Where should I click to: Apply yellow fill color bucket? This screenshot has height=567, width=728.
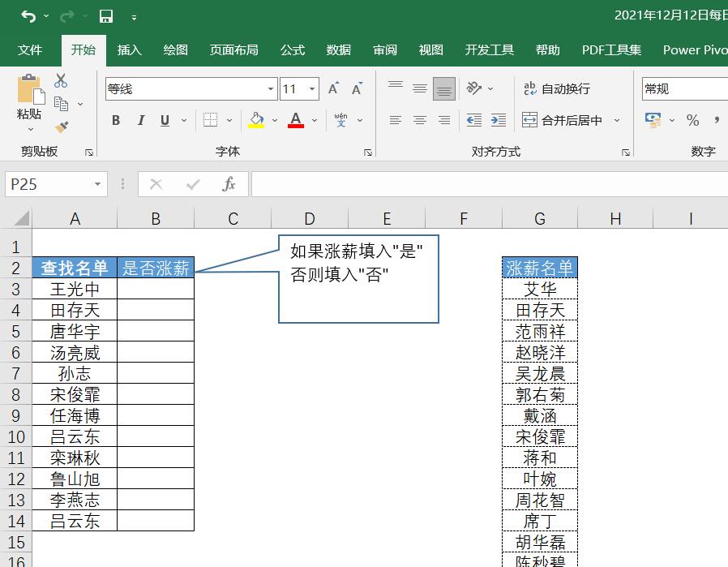coord(256,120)
